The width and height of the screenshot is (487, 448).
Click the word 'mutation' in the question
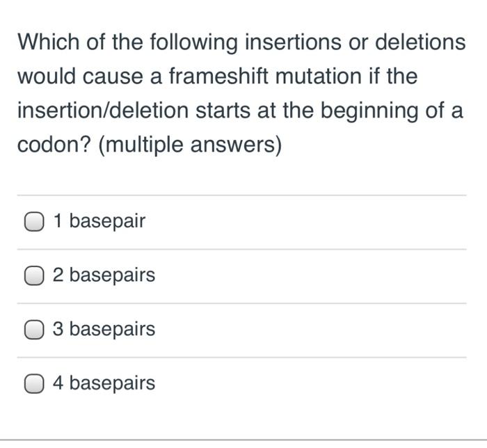click(x=319, y=77)
